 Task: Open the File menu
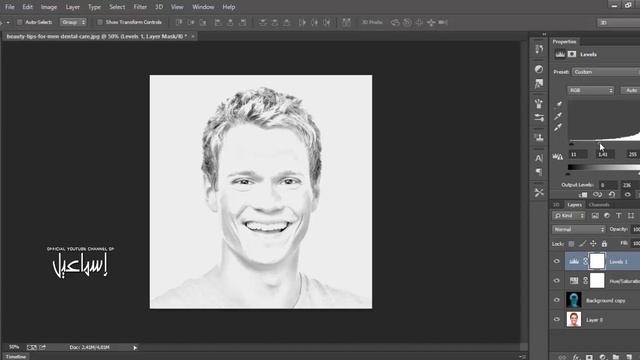9,7
